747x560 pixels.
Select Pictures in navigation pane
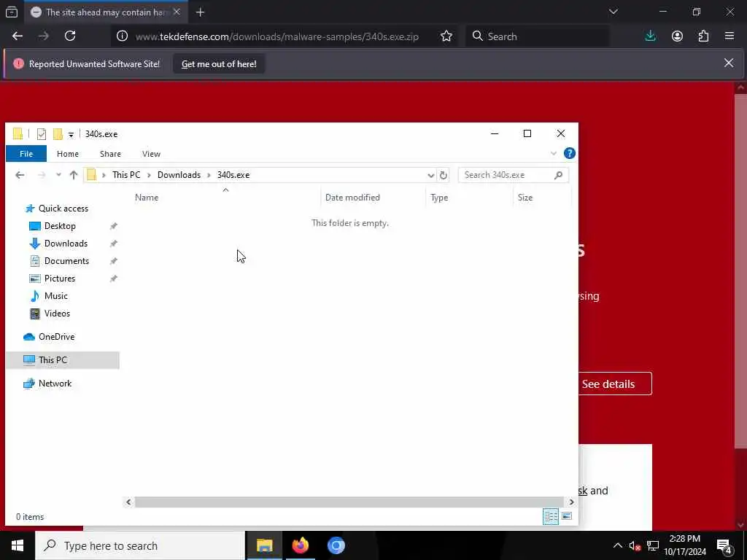(60, 279)
